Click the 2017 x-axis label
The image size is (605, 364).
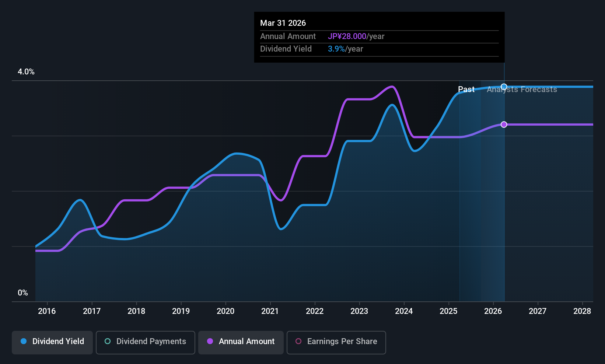pyautogui.click(x=92, y=311)
